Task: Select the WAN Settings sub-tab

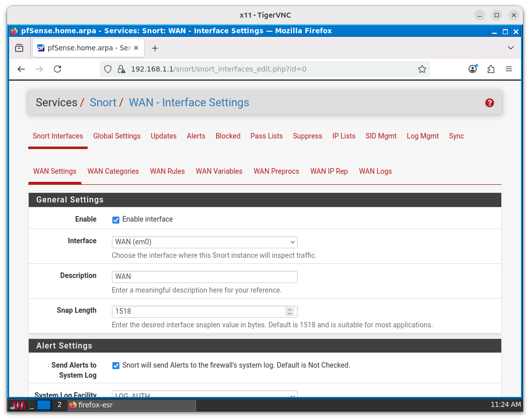Action: pyautogui.click(x=55, y=171)
